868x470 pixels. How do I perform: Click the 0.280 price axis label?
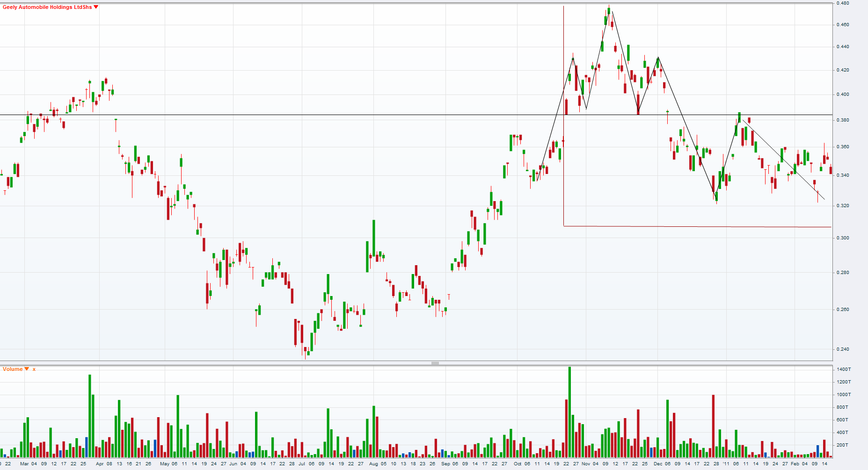(x=843, y=273)
